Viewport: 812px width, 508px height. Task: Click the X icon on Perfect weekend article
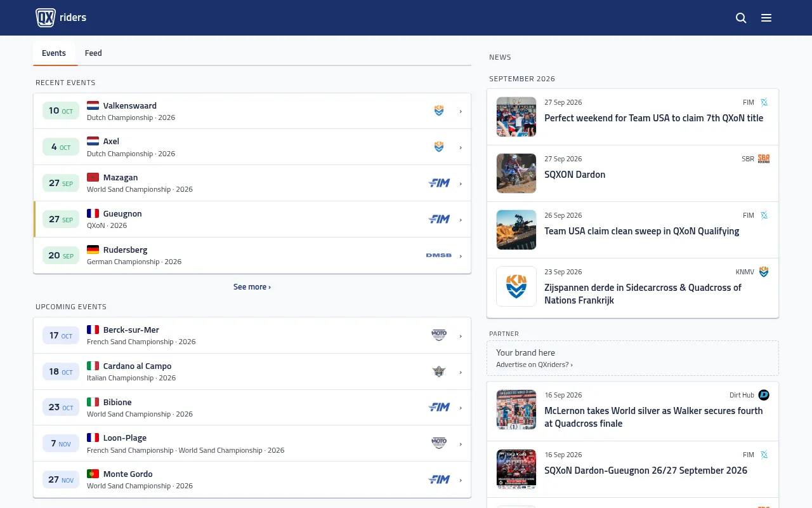(764, 102)
